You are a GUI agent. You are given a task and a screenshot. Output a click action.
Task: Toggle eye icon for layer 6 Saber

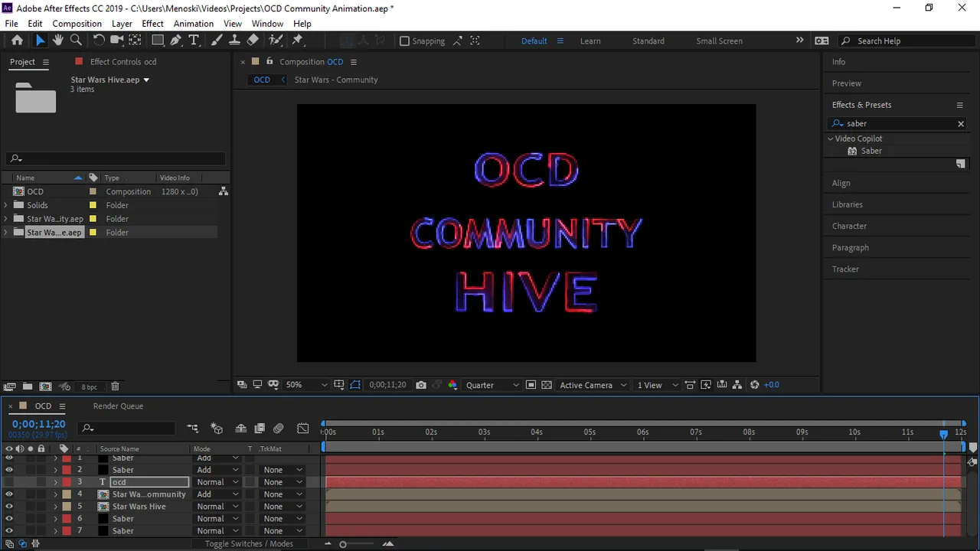click(9, 519)
